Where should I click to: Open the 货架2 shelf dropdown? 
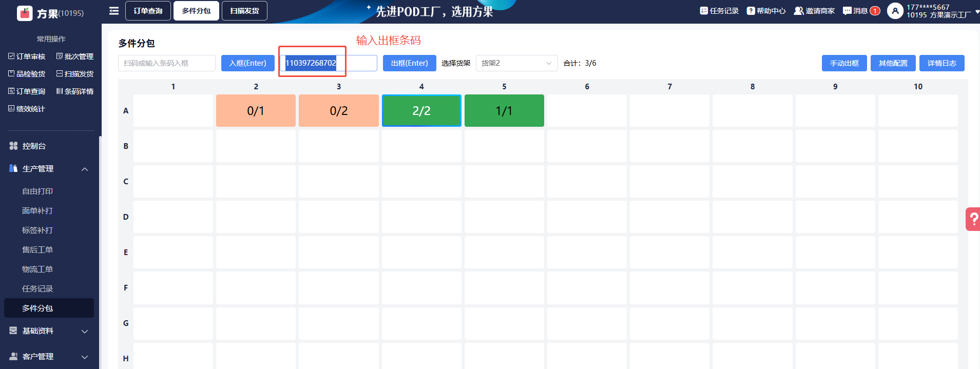tap(516, 63)
